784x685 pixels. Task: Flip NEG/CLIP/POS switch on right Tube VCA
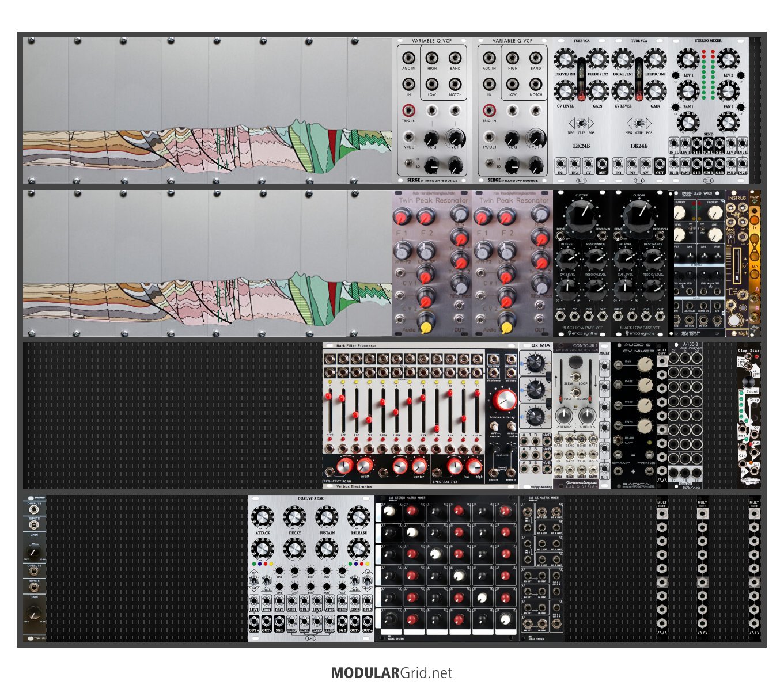pos(639,123)
